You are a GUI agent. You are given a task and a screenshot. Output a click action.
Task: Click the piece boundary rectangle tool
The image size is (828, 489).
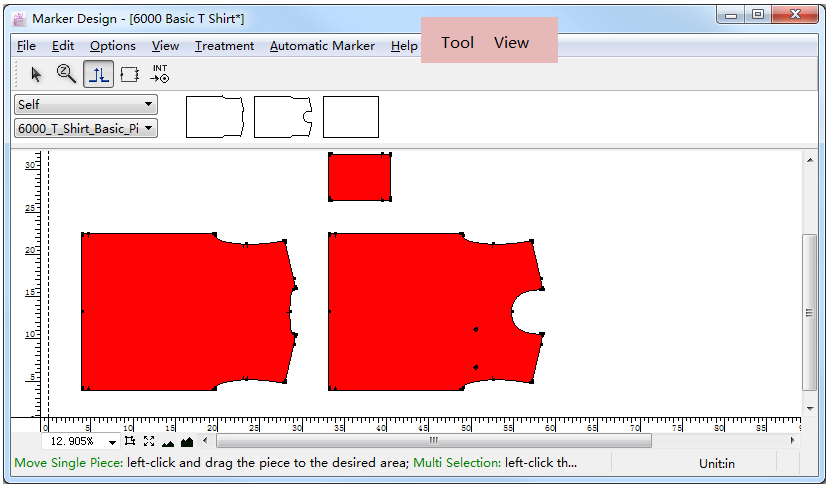129,74
